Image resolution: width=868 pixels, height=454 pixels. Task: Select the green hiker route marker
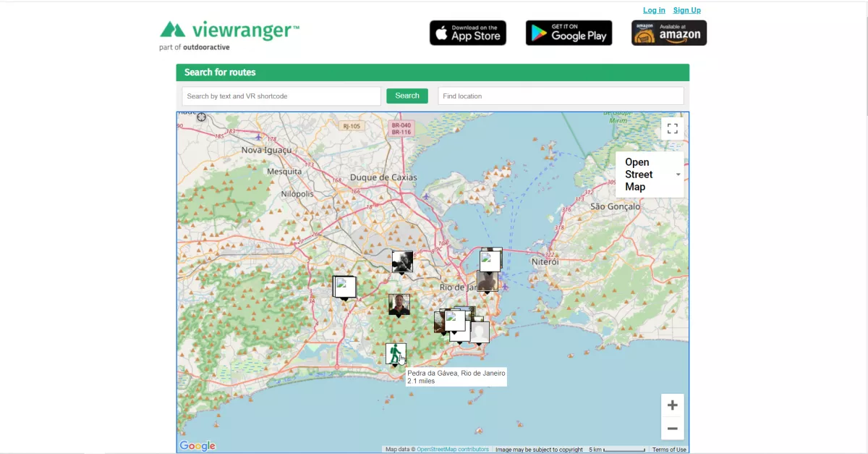click(x=396, y=355)
